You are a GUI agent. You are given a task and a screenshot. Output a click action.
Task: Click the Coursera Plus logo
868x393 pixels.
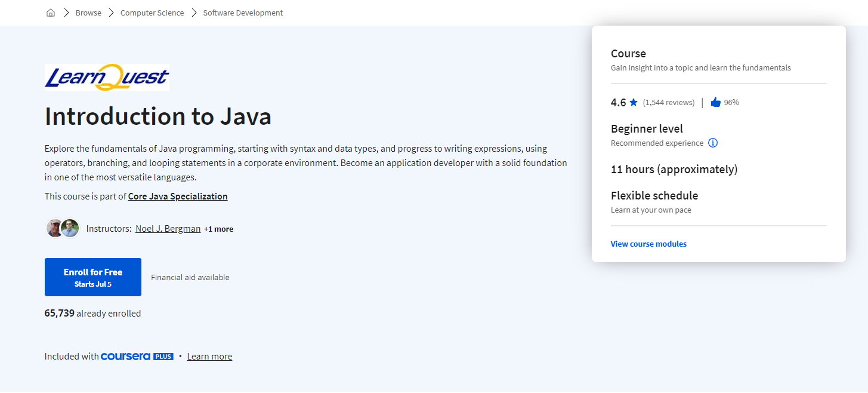[x=137, y=357]
